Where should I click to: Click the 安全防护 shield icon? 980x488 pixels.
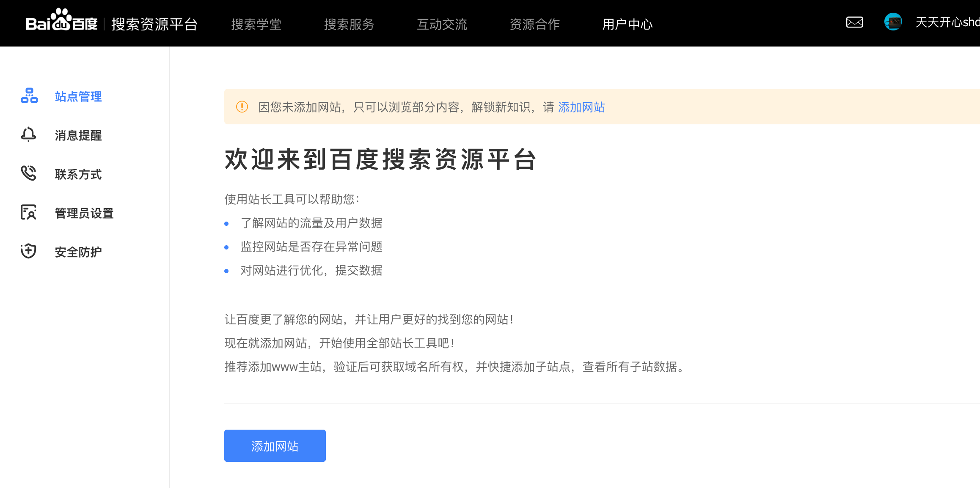[28, 251]
